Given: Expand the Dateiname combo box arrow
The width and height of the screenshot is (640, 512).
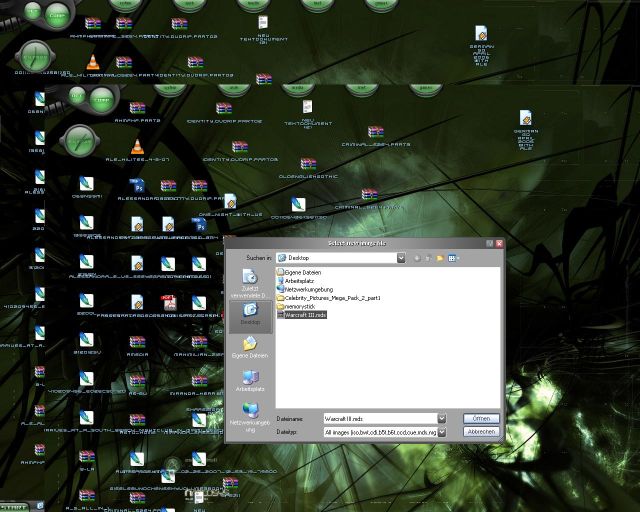Looking at the screenshot, I should pyautogui.click(x=441, y=418).
